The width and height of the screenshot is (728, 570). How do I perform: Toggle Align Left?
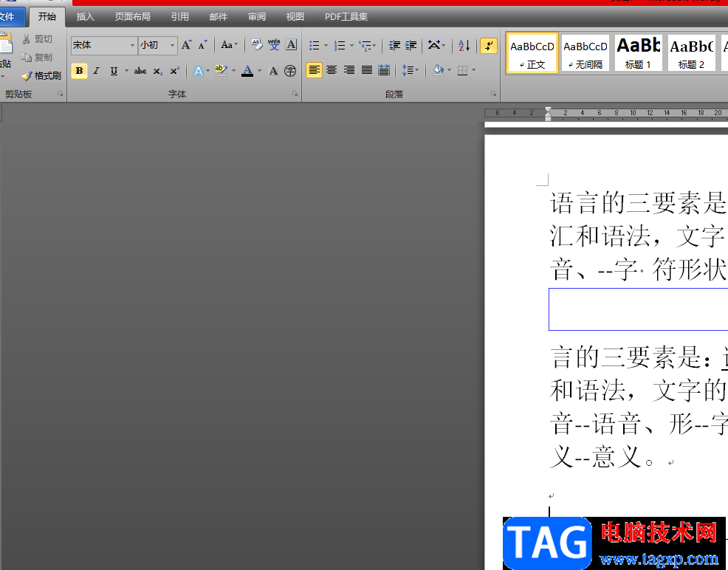pyautogui.click(x=315, y=70)
